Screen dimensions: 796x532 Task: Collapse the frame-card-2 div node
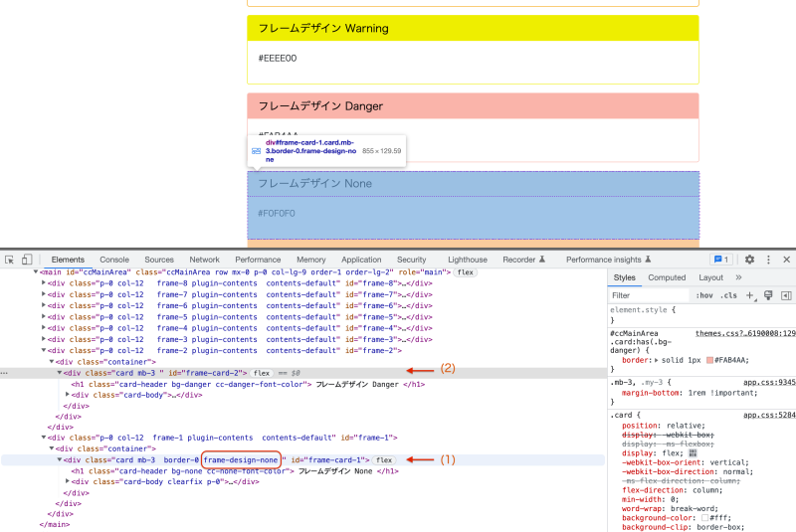pos(60,372)
